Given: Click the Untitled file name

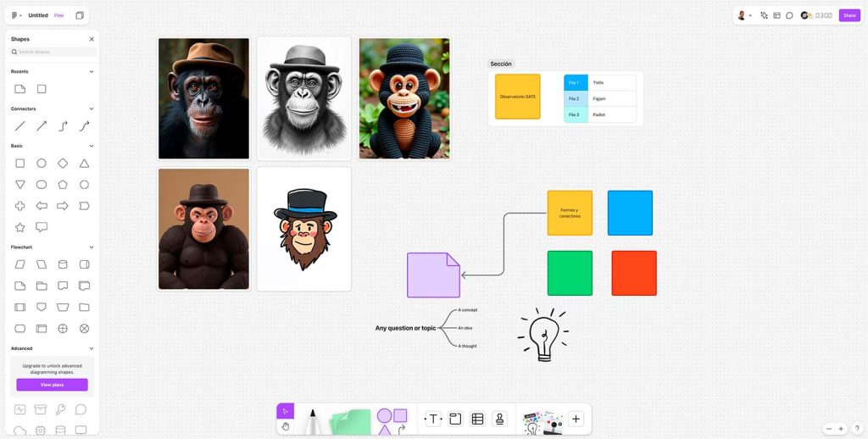Looking at the screenshot, I should point(38,15).
